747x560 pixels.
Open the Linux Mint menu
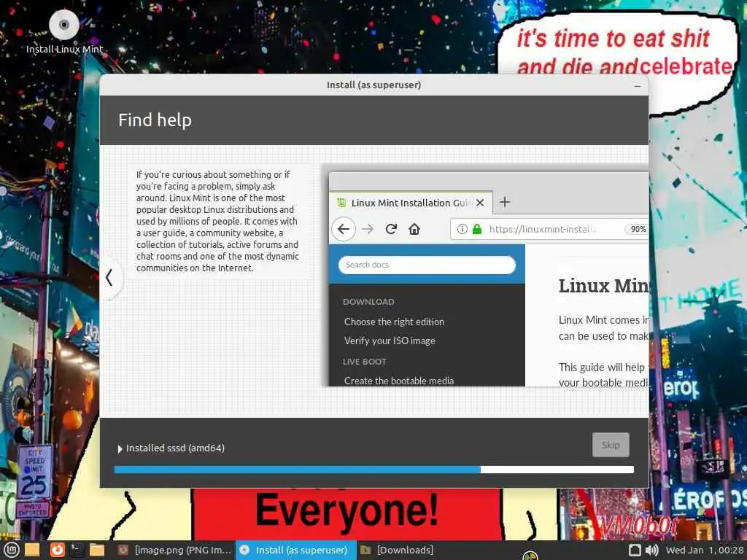pyautogui.click(x=10, y=550)
